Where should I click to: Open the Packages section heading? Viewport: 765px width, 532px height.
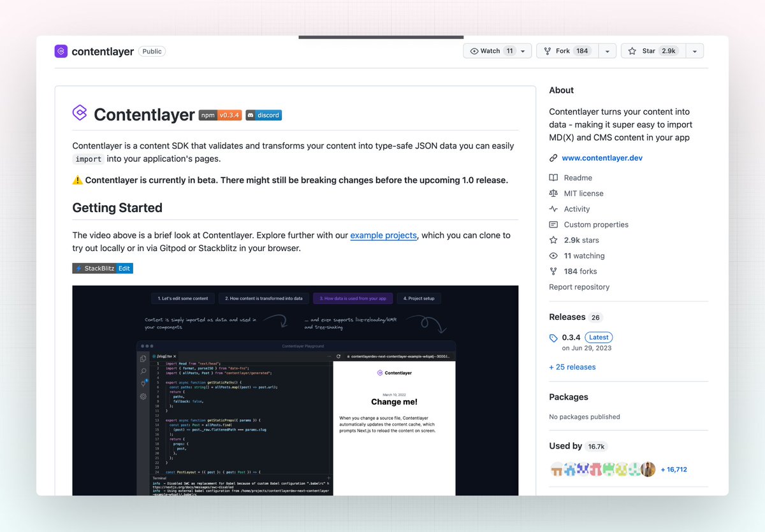click(568, 397)
